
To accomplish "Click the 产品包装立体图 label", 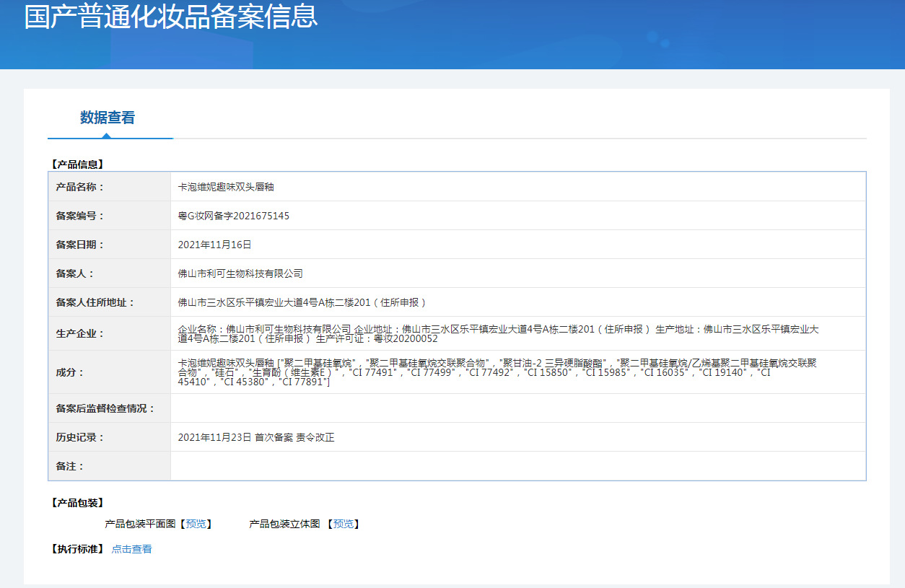I will [285, 524].
